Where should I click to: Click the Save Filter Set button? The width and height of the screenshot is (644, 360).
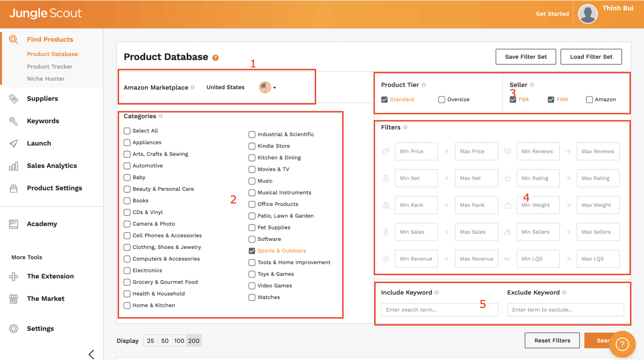point(526,57)
